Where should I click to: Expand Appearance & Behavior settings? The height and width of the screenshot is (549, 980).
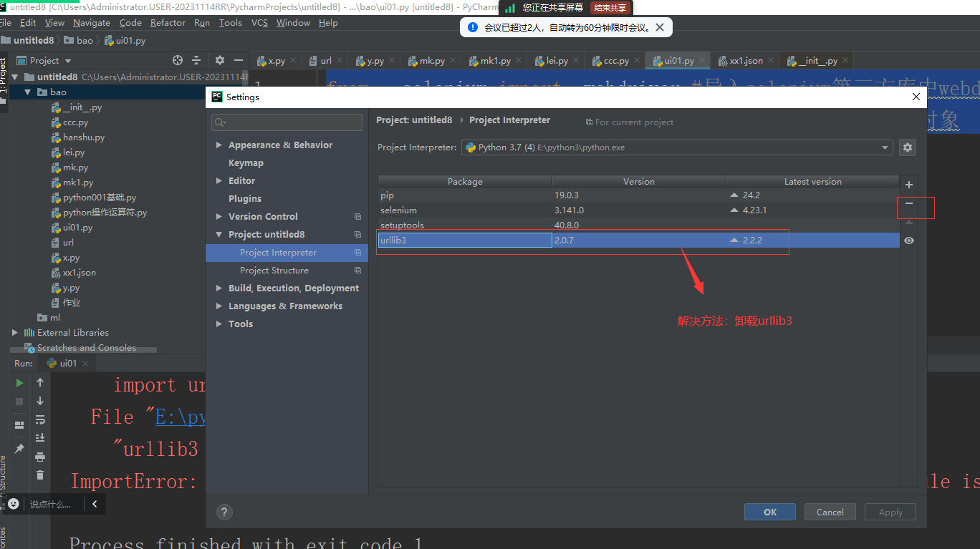(218, 145)
